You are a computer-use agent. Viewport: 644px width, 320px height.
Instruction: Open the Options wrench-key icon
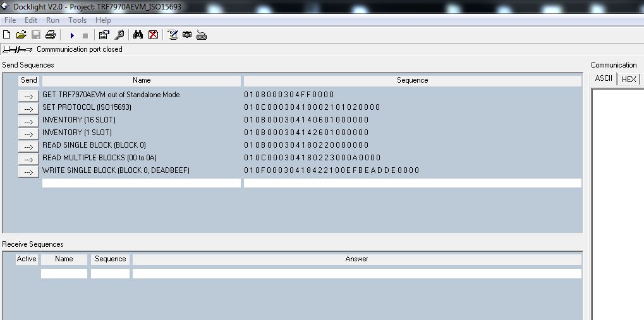119,35
